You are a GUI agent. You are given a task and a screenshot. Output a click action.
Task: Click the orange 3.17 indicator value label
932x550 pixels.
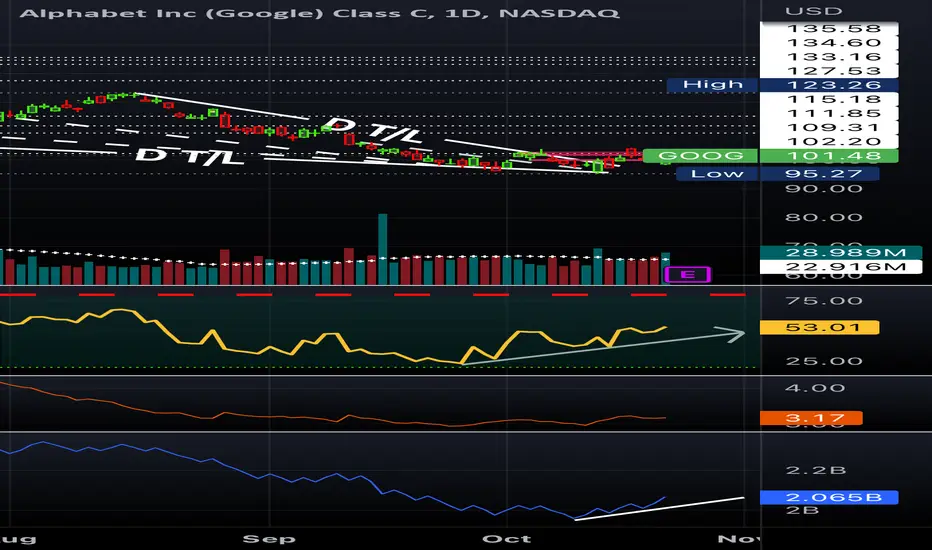click(811, 419)
